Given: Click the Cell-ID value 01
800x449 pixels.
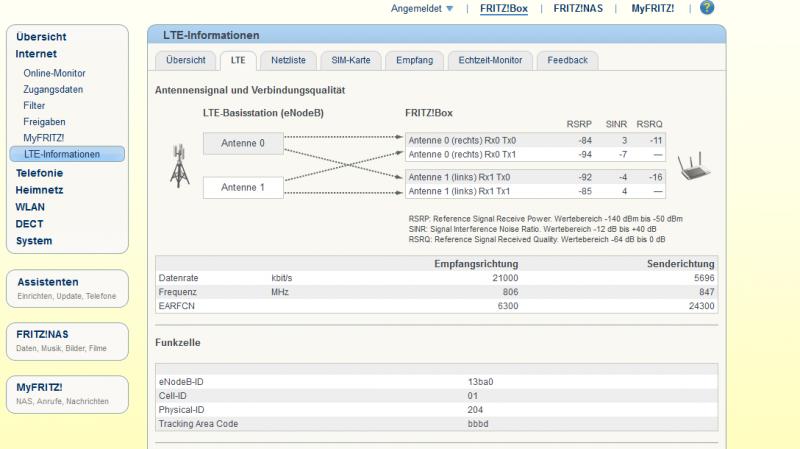Looking at the screenshot, I should point(472,396).
